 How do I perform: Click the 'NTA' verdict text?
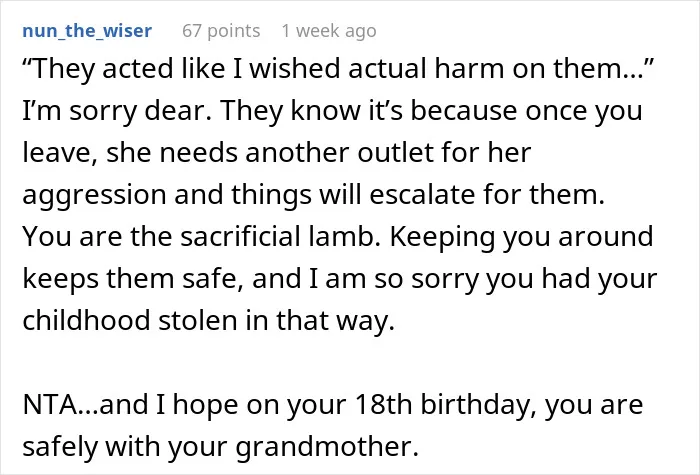click(50, 404)
